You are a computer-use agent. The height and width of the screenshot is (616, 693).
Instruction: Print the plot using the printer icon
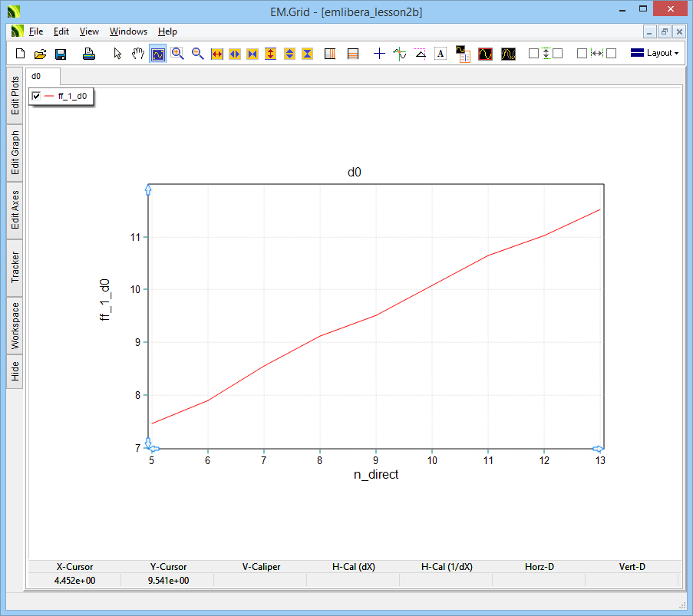pyautogui.click(x=89, y=54)
